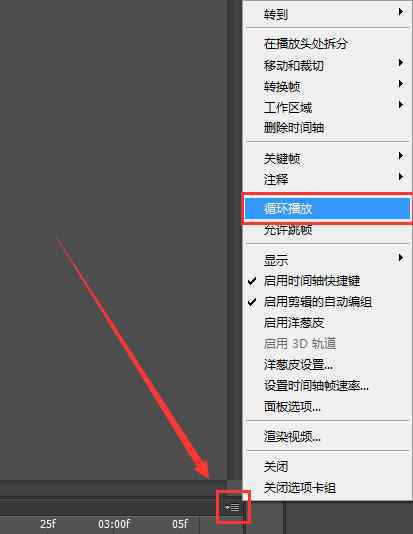
Task: Expand the 转换帧 submenu
Action: [x=328, y=87]
